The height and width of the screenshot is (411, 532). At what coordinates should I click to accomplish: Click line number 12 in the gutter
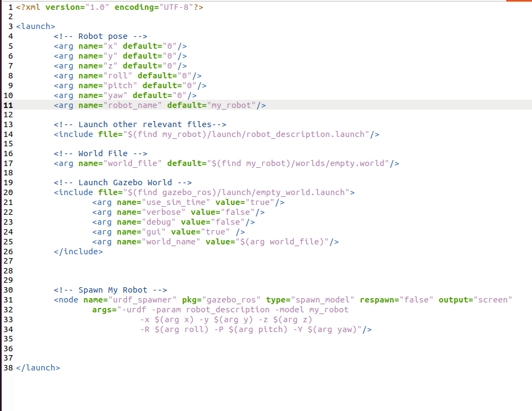click(x=8, y=115)
